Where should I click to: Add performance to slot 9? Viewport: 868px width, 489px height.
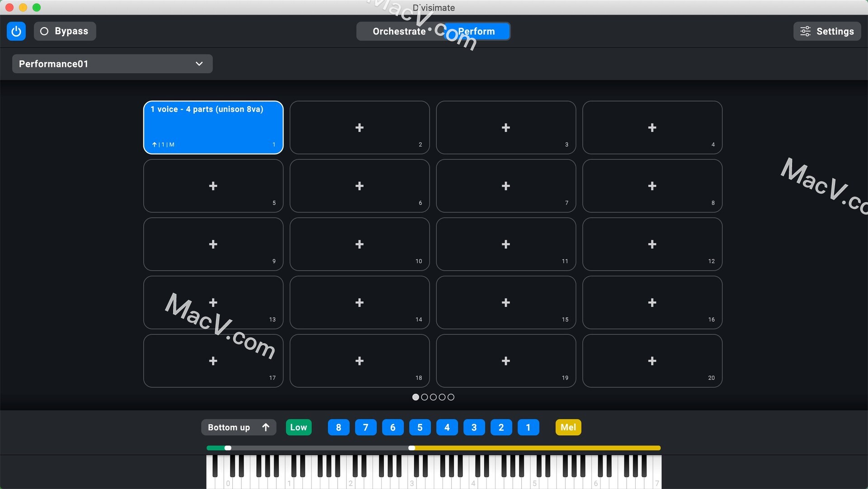pyautogui.click(x=213, y=243)
